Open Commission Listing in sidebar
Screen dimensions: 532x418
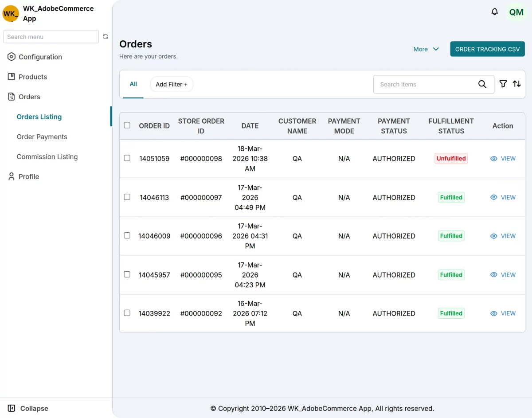pos(47,156)
